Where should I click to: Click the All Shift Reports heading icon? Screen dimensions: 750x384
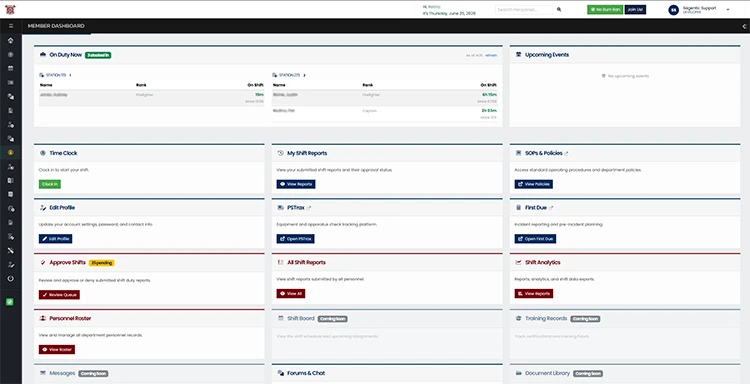pyautogui.click(x=281, y=263)
